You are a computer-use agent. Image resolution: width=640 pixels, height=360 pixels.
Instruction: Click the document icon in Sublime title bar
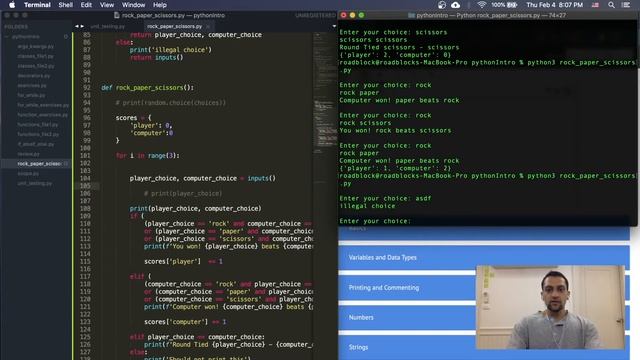coord(117,15)
